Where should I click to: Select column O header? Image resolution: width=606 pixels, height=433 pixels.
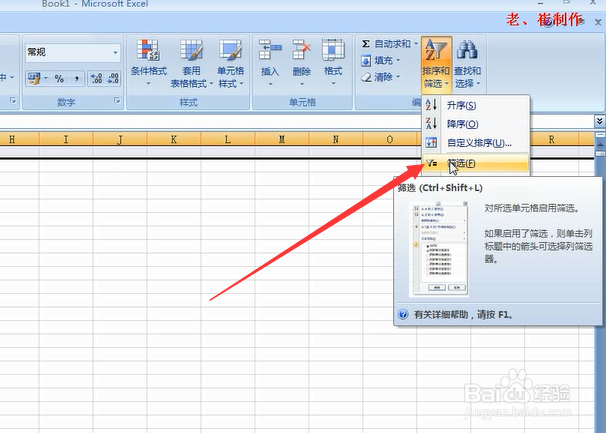coord(390,139)
